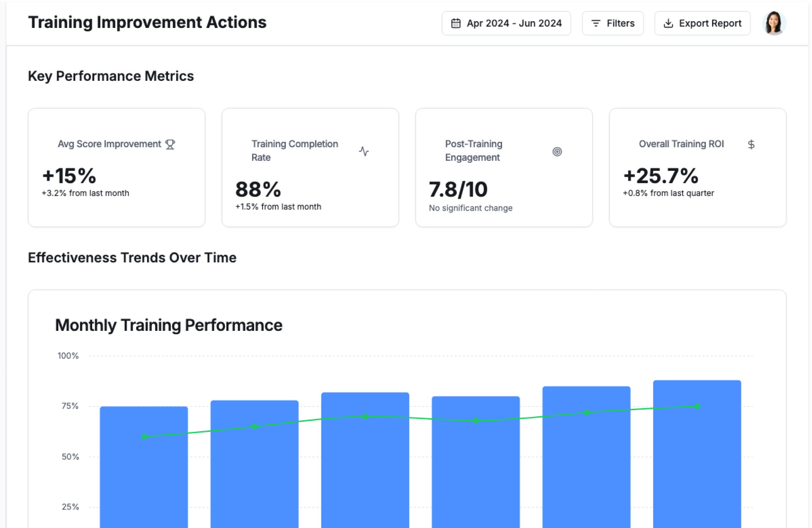Click the target icon on Post-Training Engagement

pyautogui.click(x=557, y=151)
